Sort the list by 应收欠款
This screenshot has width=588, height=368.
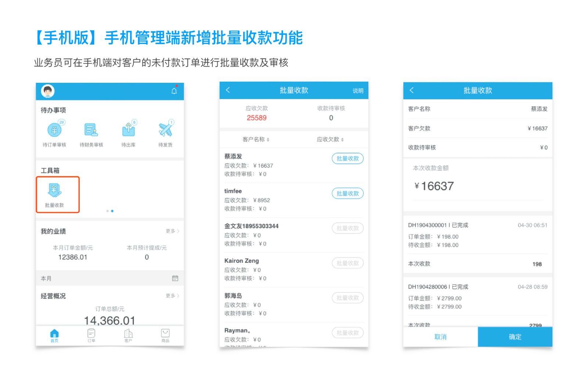coord(330,139)
